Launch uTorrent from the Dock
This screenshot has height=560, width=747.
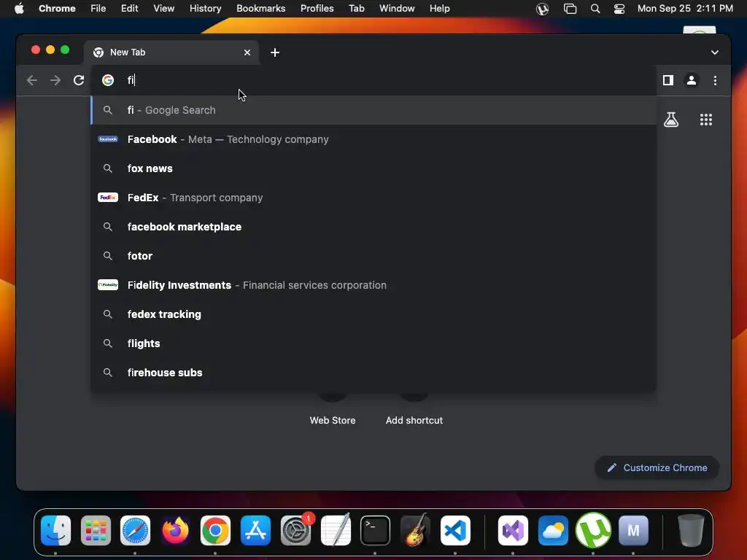pyautogui.click(x=593, y=530)
